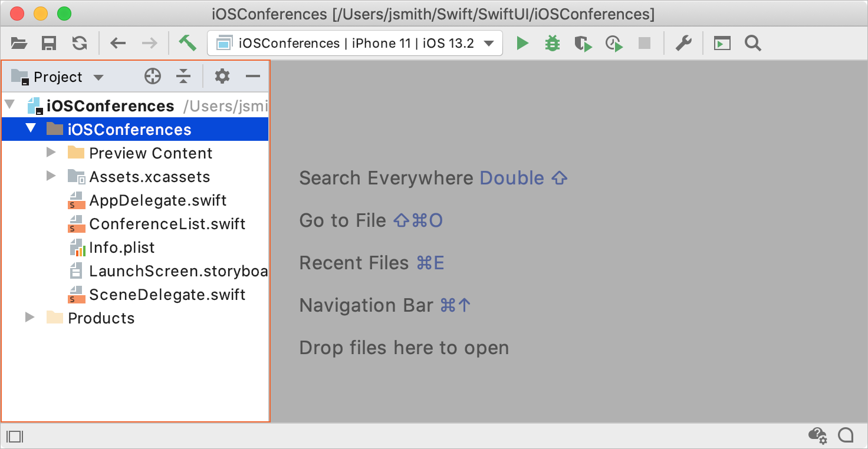Screen dimensions: 868x449
Task: Build the project with the hammer icon
Action: pos(188,43)
